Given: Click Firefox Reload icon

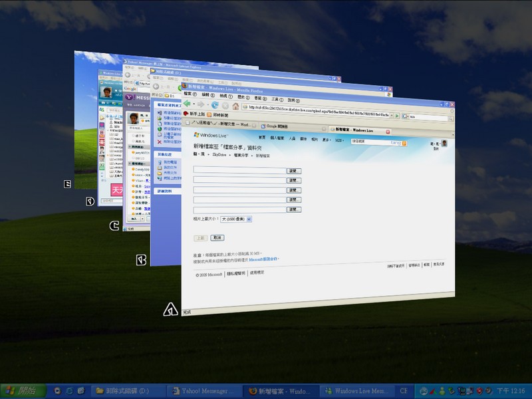Looking at the screenshot, I should [x=215, y=105].
